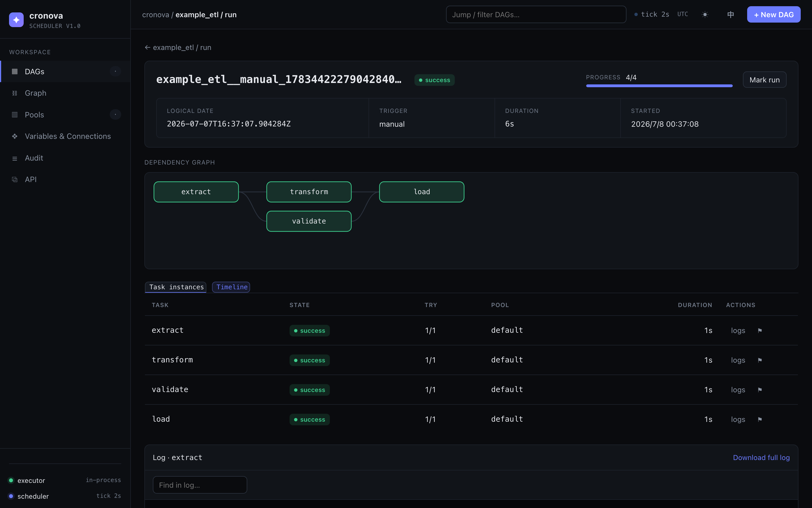The width and height of the screenshot is (812, 508).
Task: Click the DAGs grid icon
Action: coord(15,72)
